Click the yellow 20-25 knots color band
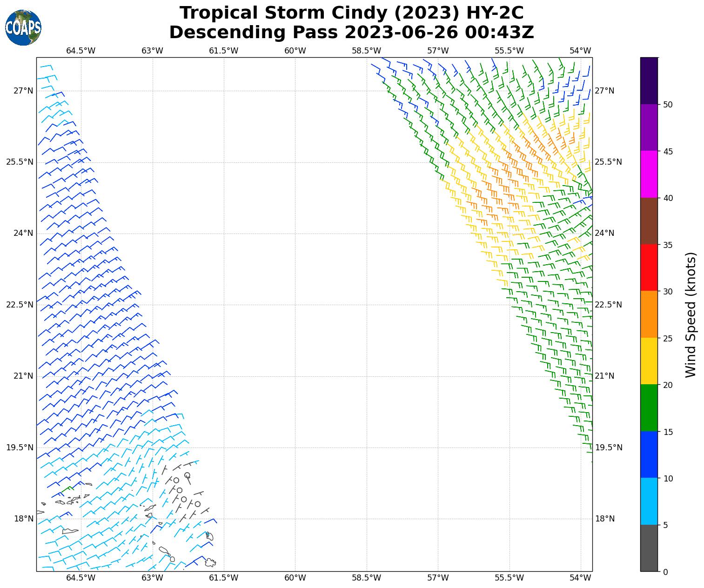The height and width of the screenshot is (588, 704). pyautogui.click(x=649, y=361)
